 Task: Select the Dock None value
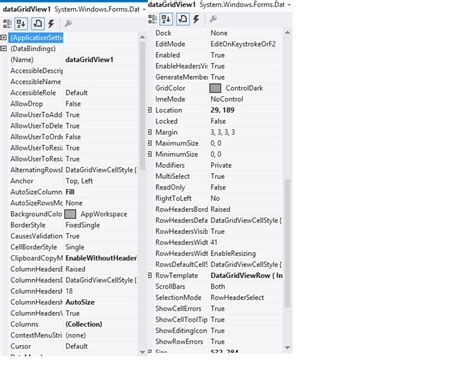pos(219,33)
